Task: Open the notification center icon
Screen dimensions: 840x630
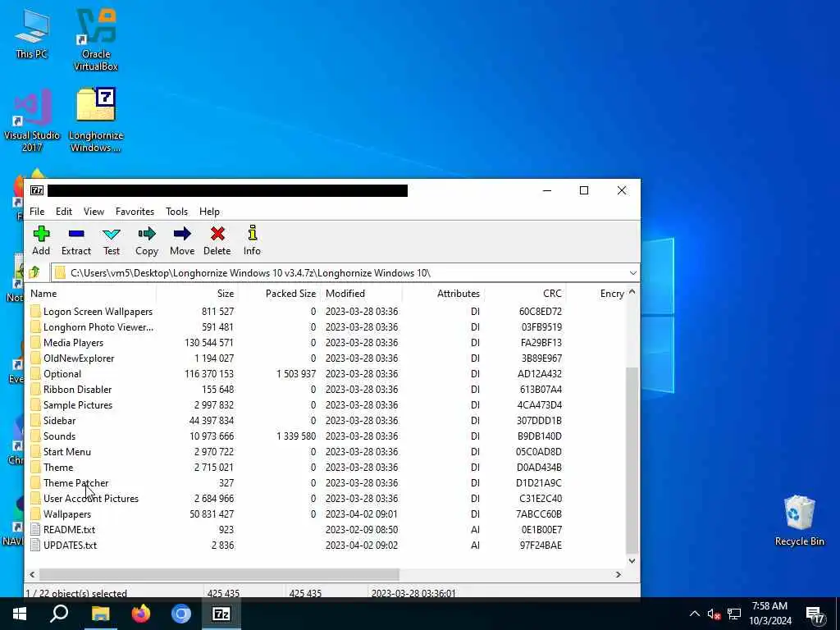Action: click(815, 614)
